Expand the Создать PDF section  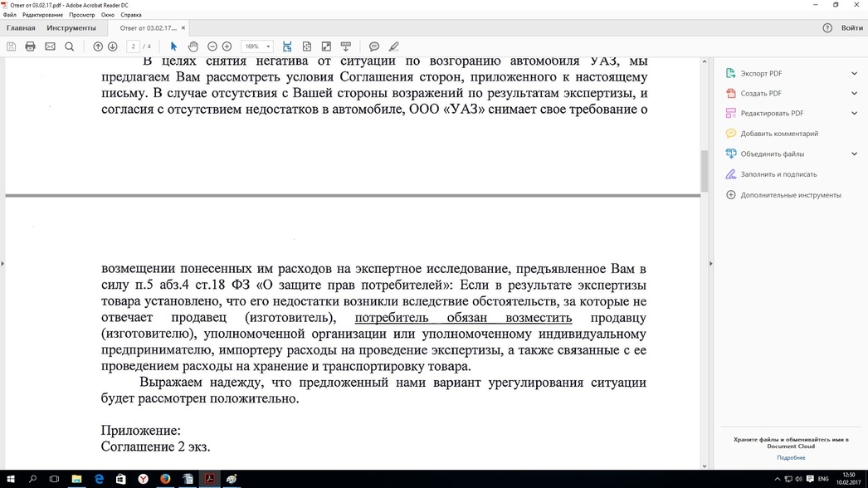(x=854, y=94)
